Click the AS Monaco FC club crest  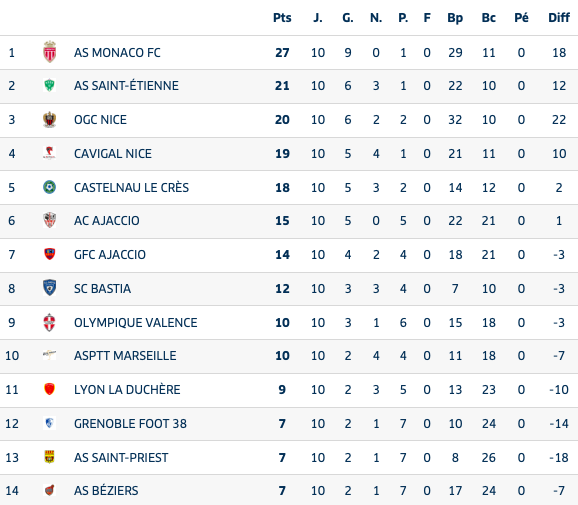(49, 52)
